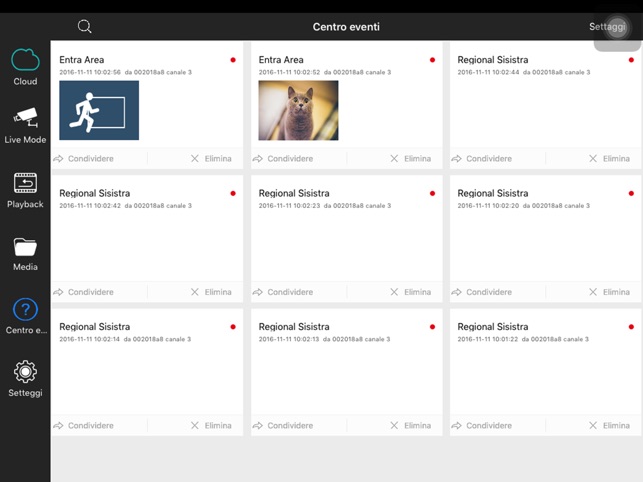Select Regional Sisistra title at 10:02:44
643x482 pixels.
[x=493, y=60]
